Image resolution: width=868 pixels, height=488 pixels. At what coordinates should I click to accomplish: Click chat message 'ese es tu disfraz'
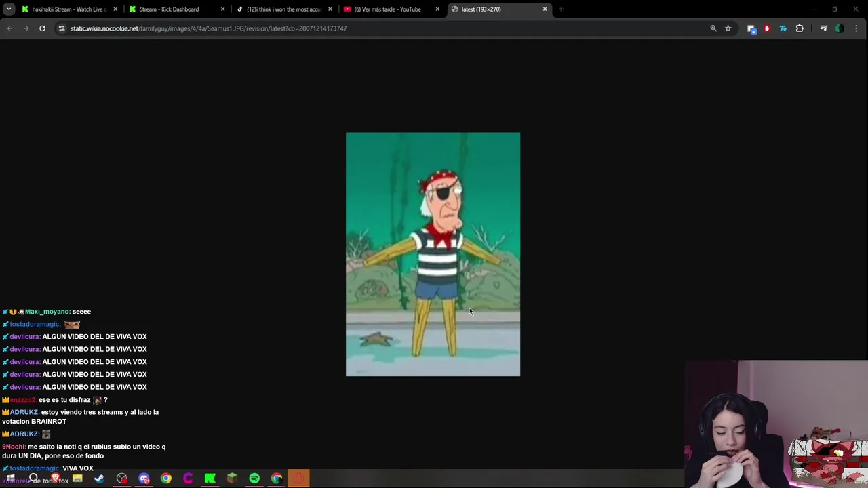(x=64, y=400)
